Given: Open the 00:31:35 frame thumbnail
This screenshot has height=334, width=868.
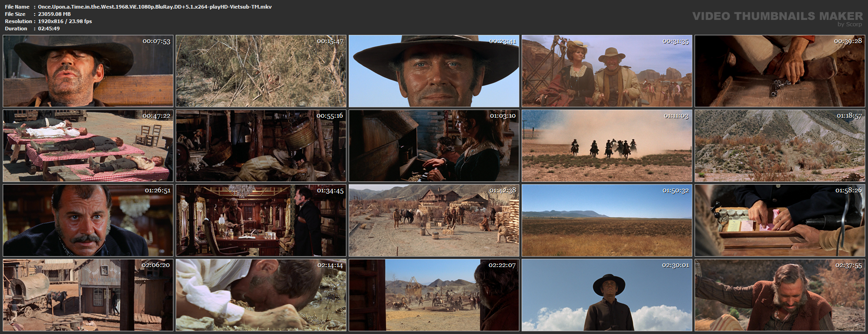Looking at the screenshot, I should [607, 71].
